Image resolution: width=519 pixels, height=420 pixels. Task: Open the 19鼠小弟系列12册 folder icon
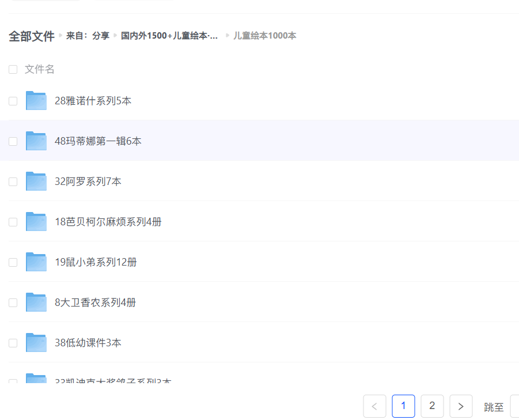tap(36, 262)
